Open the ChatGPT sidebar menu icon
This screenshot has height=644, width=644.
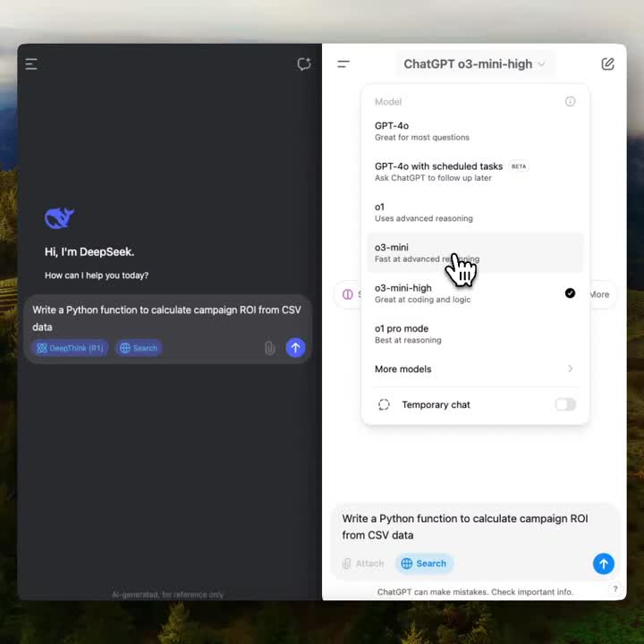pyautogui.click(x=343, y=64)
